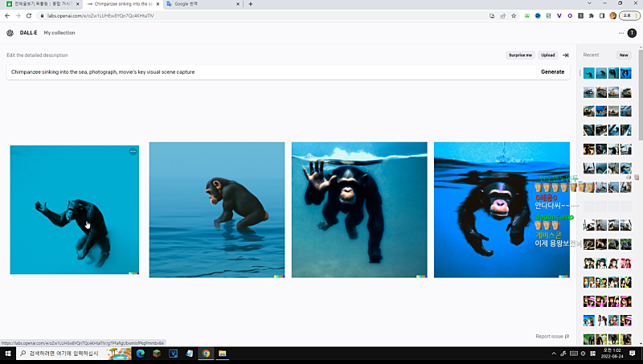Image resolution: width=643 pixels, height=364 pixels.
Task: Click the Surprise me button
Action: click(520, 55)
